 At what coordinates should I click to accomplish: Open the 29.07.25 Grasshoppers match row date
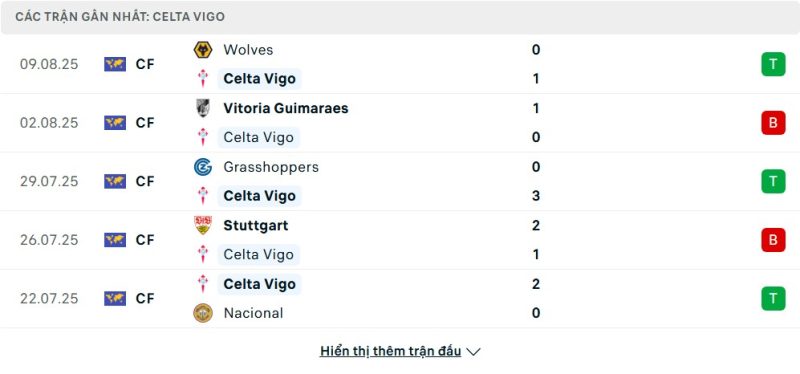[49, 182]
